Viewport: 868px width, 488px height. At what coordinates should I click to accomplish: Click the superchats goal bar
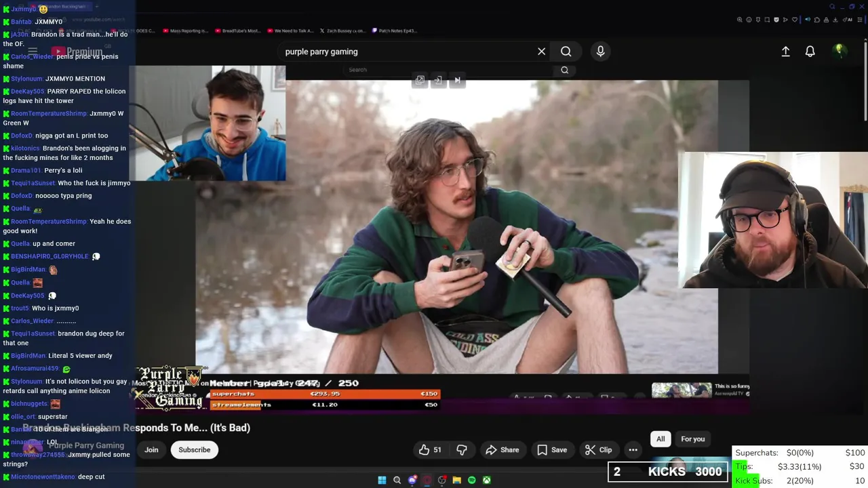[x=323, y=394]
